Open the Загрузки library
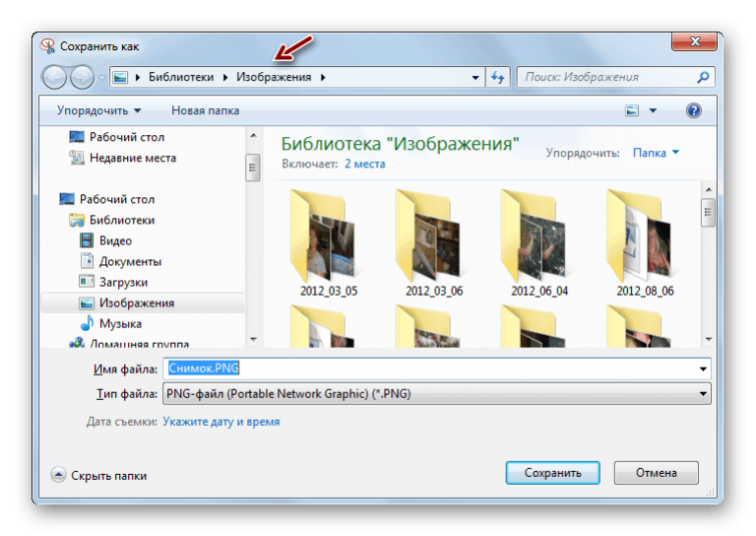The image size is (756, 536). click(123, 282)
